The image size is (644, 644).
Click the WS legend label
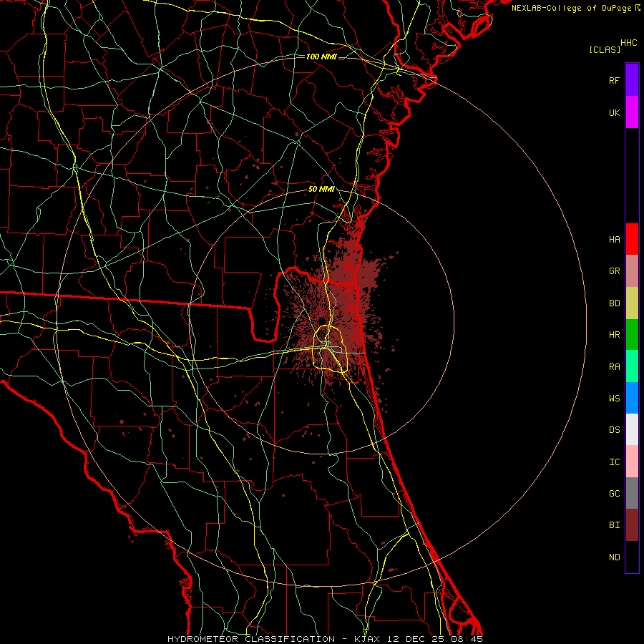pyautogui.click(x=614, y=399)
